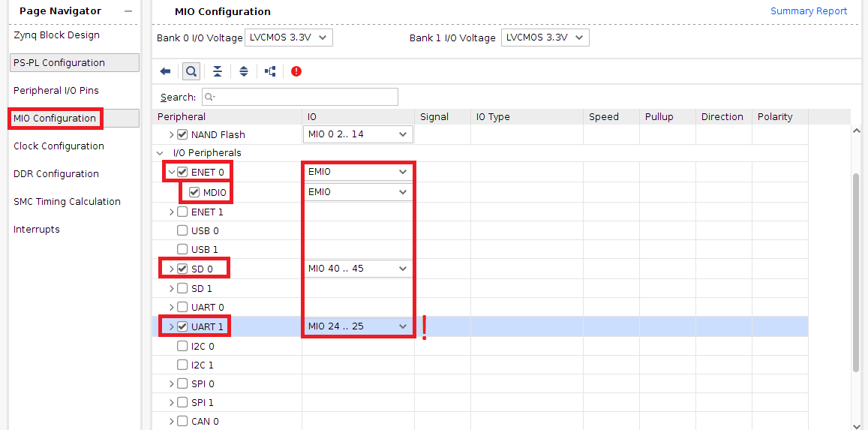Open DDR Configuration page
868x430 pixels.
click(56, 174)
